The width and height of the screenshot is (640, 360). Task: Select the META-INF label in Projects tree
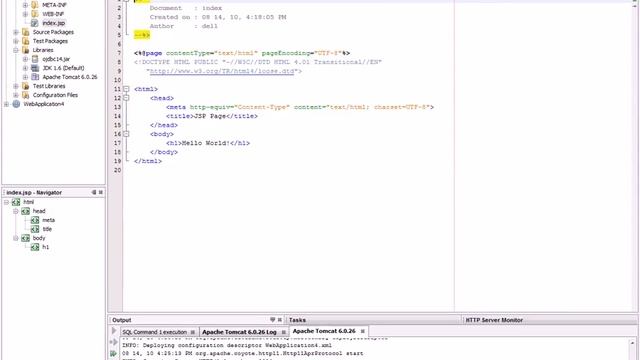click(54, 5)
